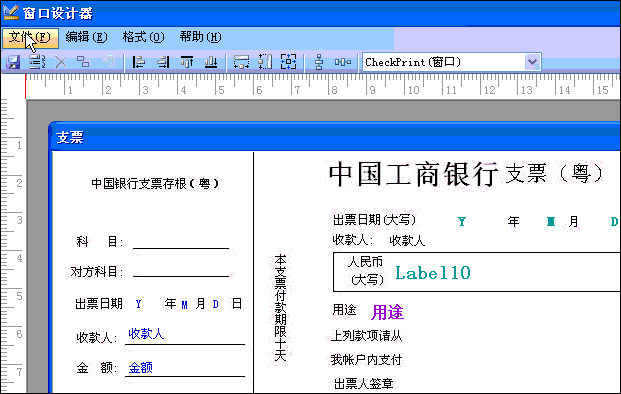This screenshot has width=621, height=394.
Task: Open the 格式(O) menu
Action: coord(143,37)
